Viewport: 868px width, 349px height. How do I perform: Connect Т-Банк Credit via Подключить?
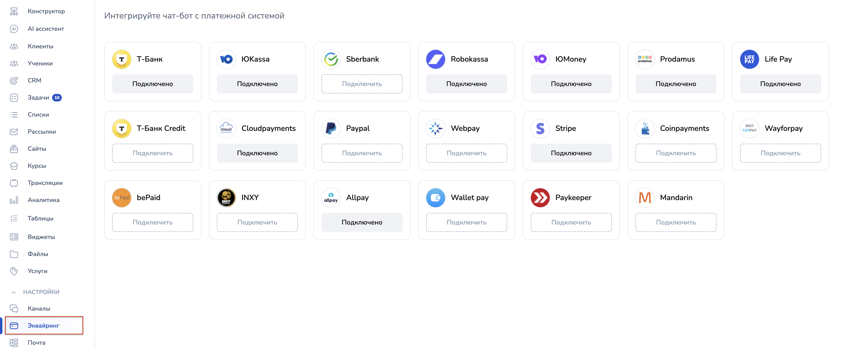pyautogui.click(x=153, y=153)
